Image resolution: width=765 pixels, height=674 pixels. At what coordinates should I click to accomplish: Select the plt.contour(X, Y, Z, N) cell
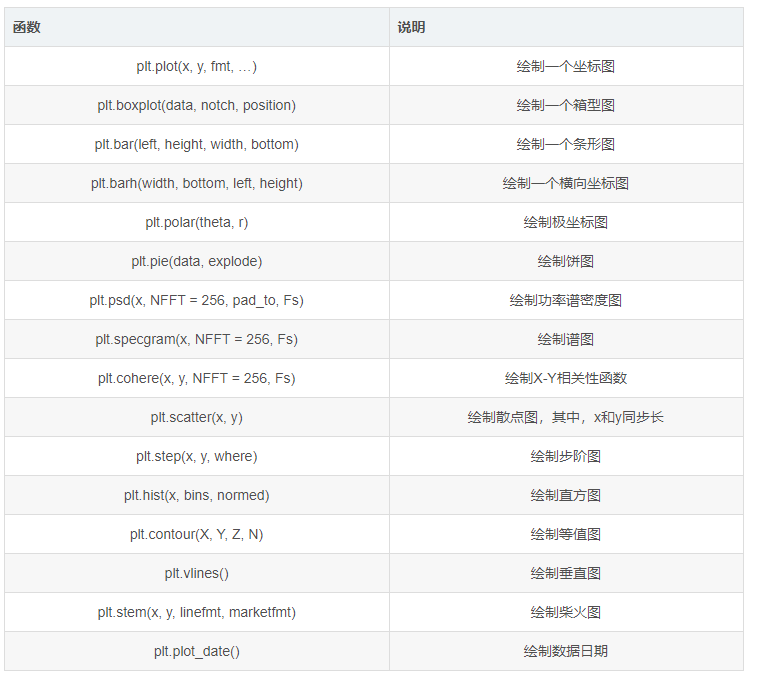click(x=197, y=535)
